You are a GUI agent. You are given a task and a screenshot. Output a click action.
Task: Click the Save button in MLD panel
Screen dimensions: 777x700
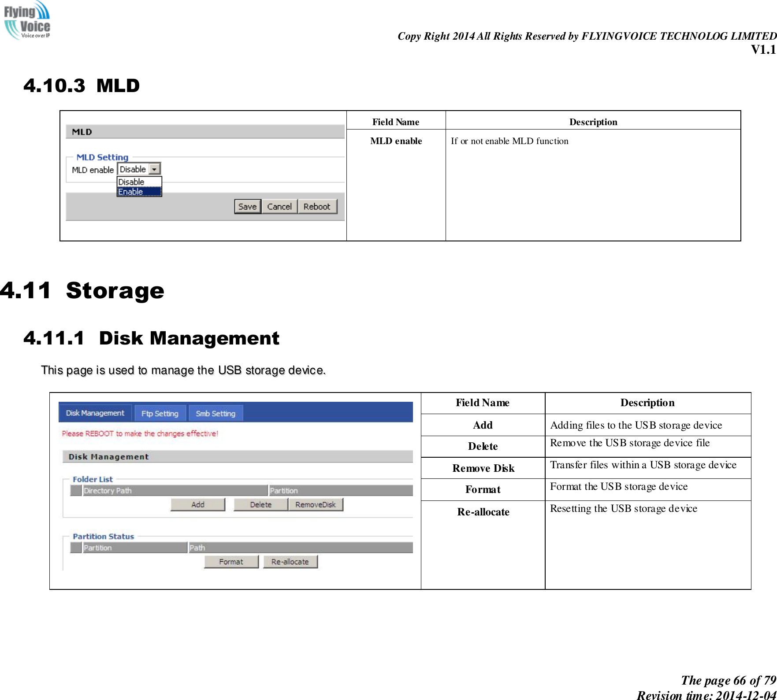(248, 207)
